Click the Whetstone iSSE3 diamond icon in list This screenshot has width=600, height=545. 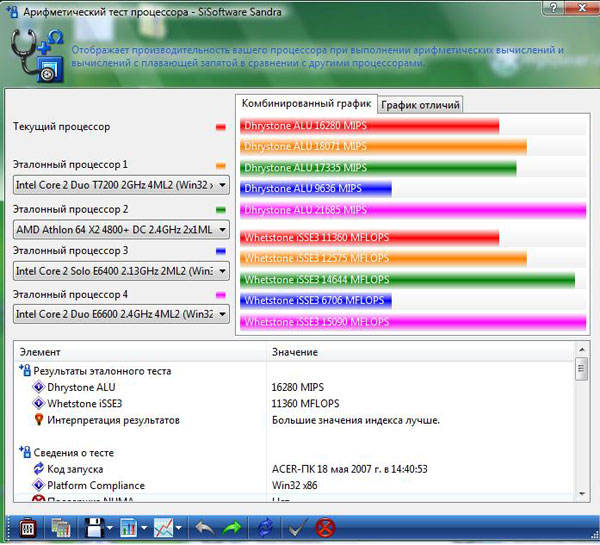tap(38, 403)
